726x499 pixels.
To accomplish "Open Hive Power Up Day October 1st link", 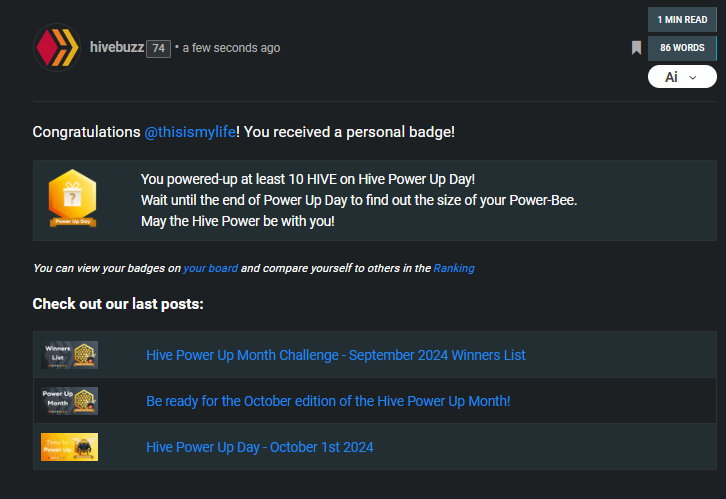I will point(260,447).
